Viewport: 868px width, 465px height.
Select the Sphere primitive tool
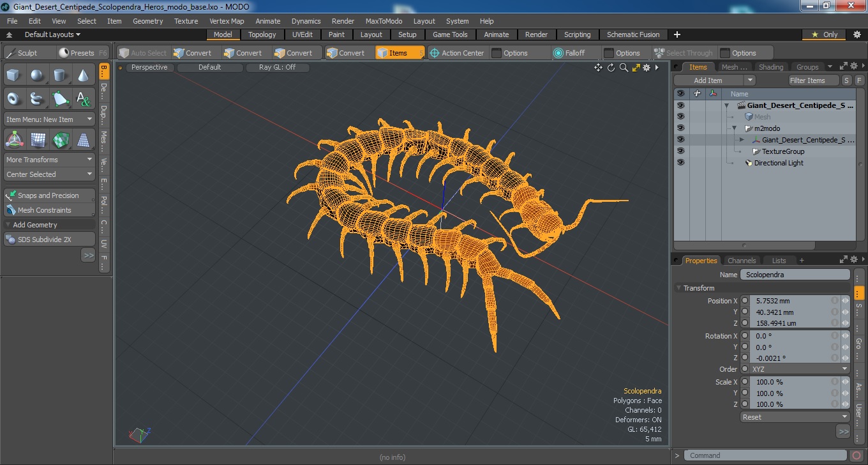click(37, 75)
